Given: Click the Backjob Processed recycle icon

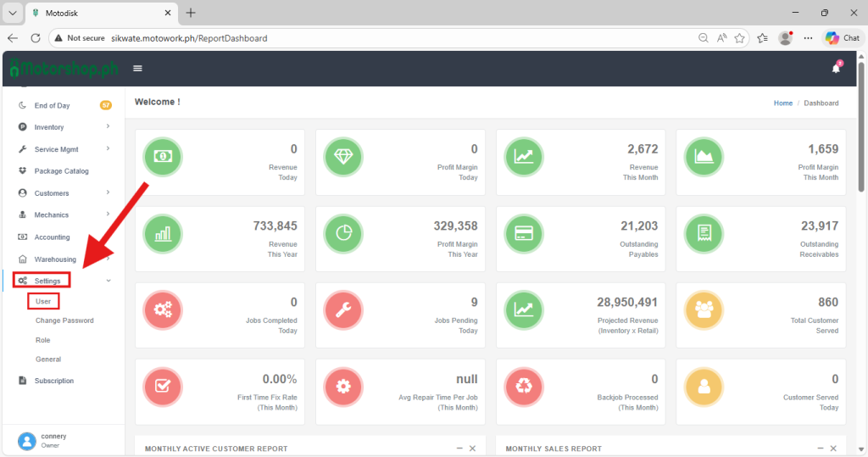Looking at the screenshot, I should click(x=522, y=387).
